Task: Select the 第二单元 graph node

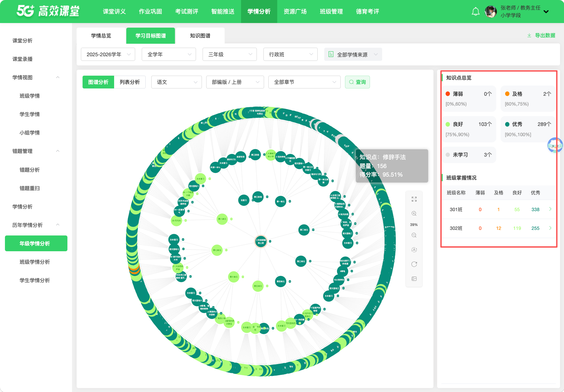Action: pyautogui.click(x=304, y=230)
